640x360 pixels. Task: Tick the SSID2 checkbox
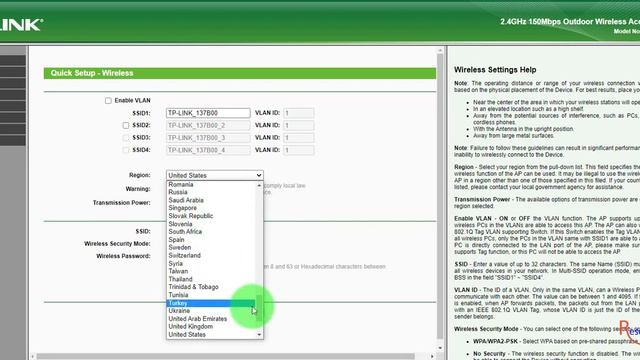tap(126, 125)
